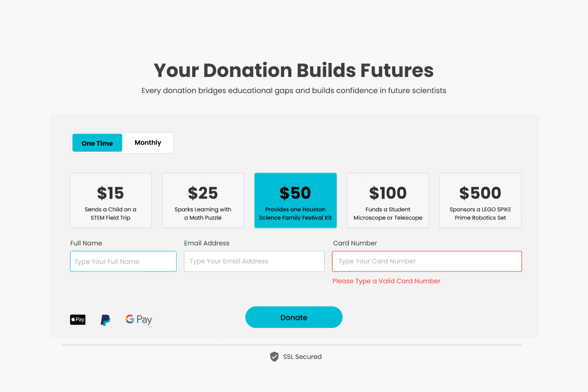The height and width of the screenshot is (392, 588).
Task: Click the Student Microscope description text
Action: (387, 213)
